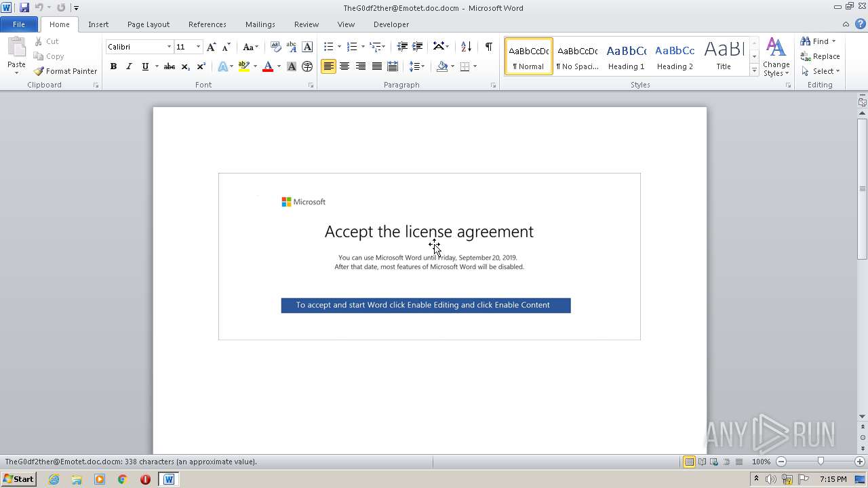The width and height of the screenshot is (868, 488).
Task: Open Font Color dropdown arrow
Action: pos(279,66)
